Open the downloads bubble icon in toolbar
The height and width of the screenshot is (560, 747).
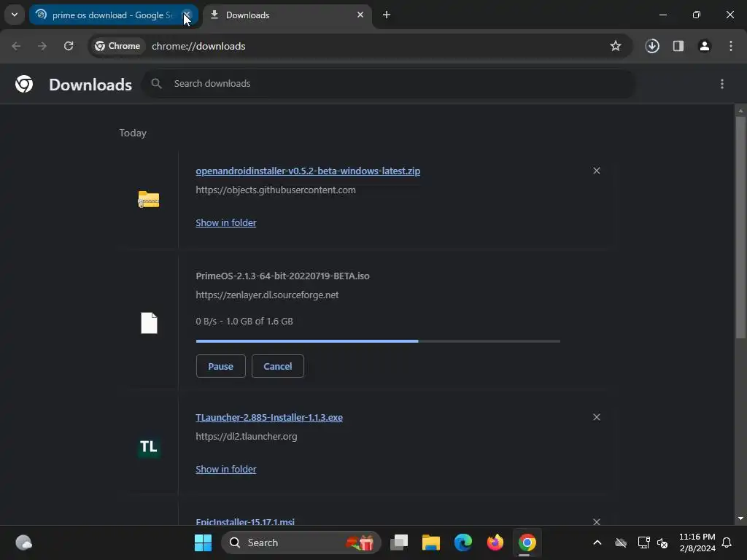tap(652, 46)
